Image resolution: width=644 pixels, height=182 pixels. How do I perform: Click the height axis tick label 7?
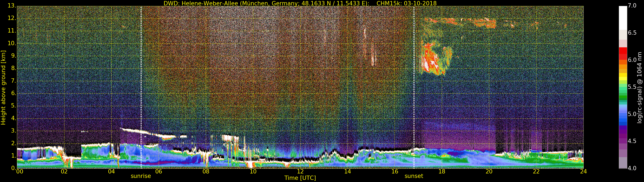[x=13, y=81]
